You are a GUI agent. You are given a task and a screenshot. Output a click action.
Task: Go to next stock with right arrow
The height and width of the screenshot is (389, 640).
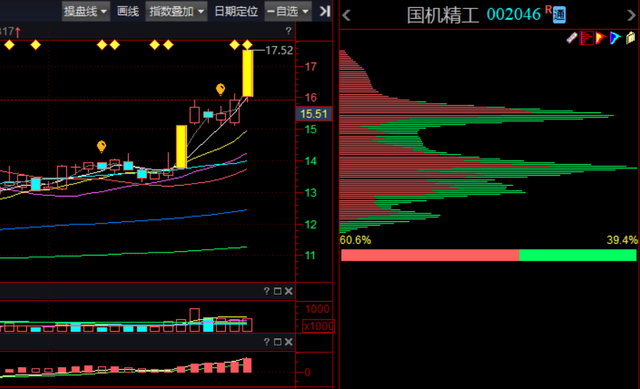tap(631, 16)
